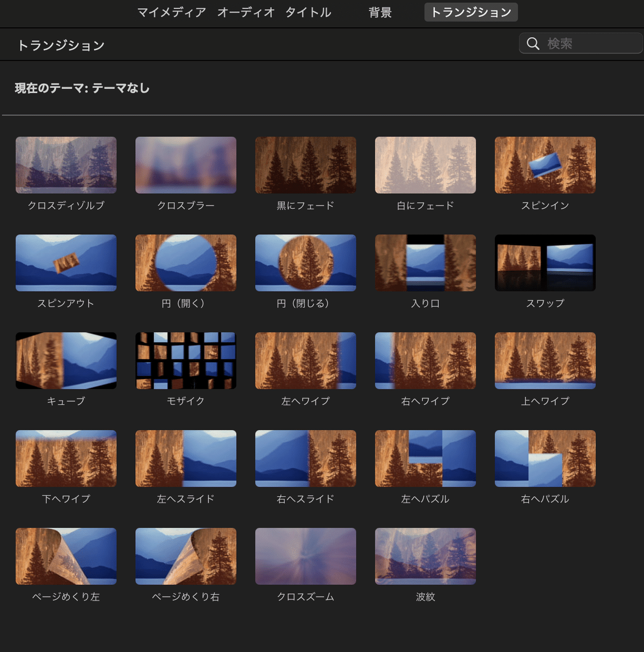
Task: Click the スワップ label text
Action: click(x=545, y=303)
